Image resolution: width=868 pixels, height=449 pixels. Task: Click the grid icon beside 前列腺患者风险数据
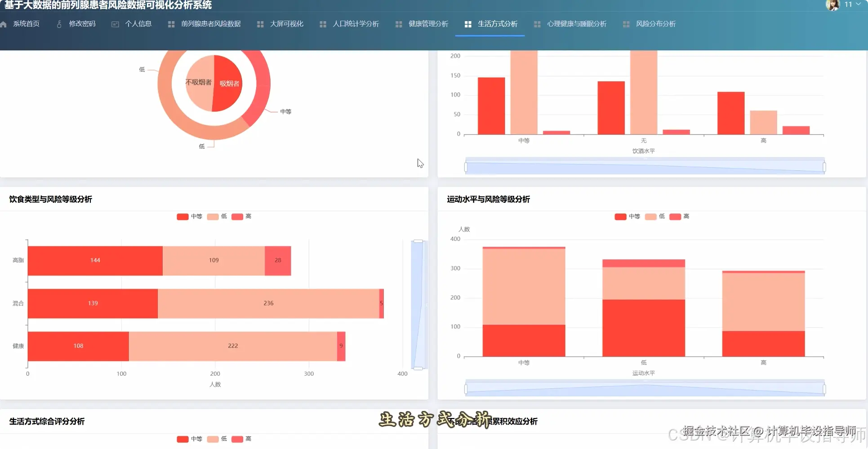coord(171,24)
